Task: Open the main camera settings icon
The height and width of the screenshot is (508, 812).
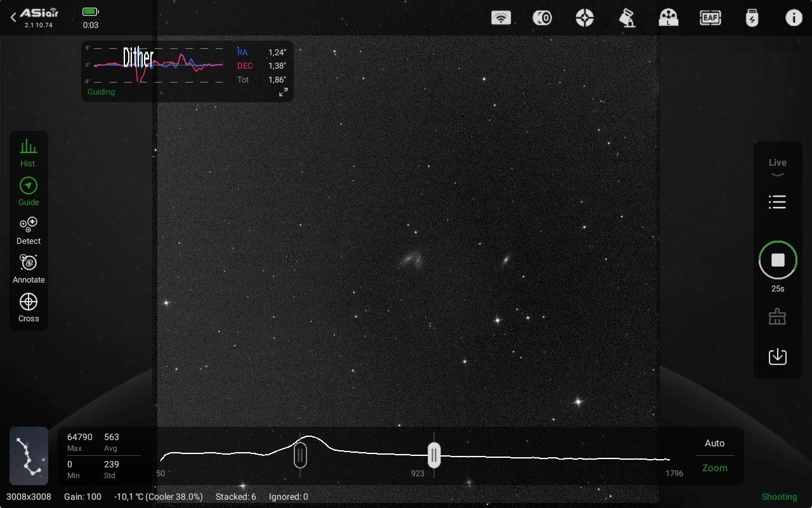Action: point(542,18)
